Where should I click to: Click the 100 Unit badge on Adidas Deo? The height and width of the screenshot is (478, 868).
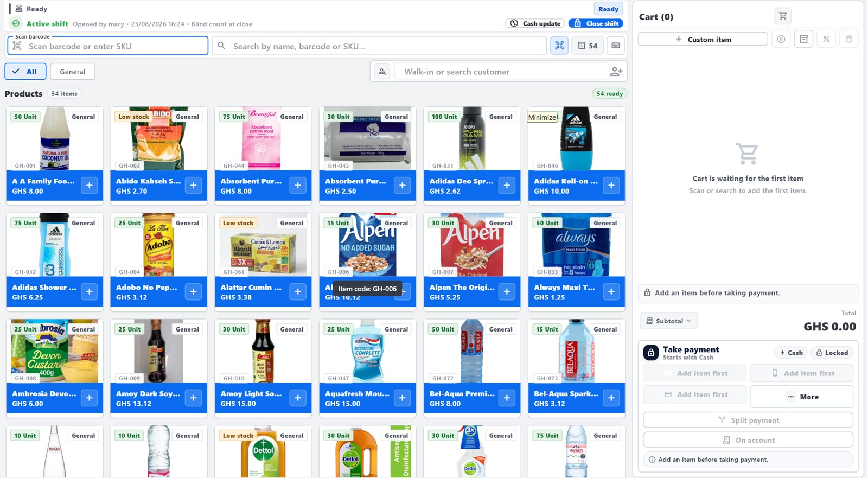tap(444, 117)
